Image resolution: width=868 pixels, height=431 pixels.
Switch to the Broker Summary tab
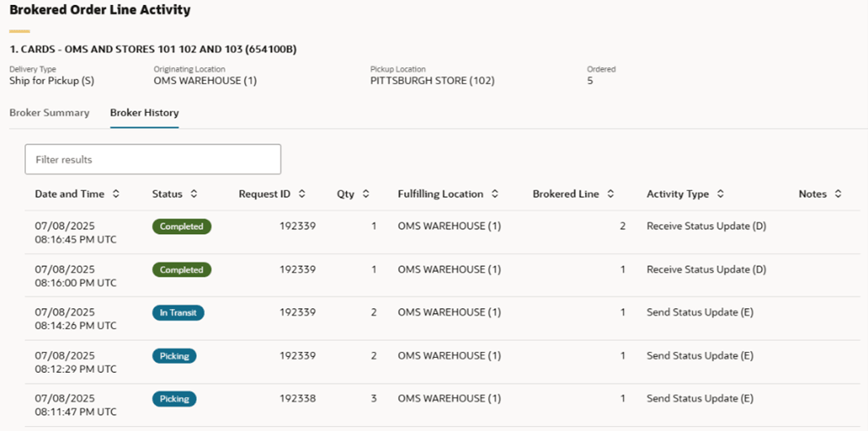point(49,113)
